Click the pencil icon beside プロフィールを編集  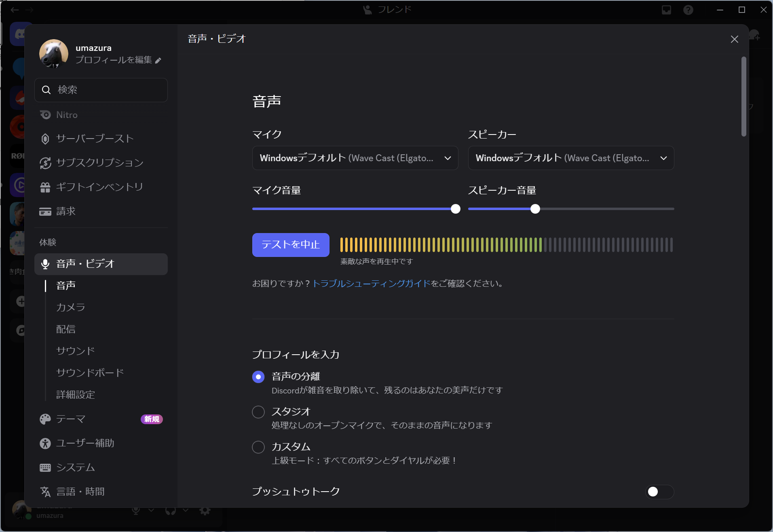[158, 60]
